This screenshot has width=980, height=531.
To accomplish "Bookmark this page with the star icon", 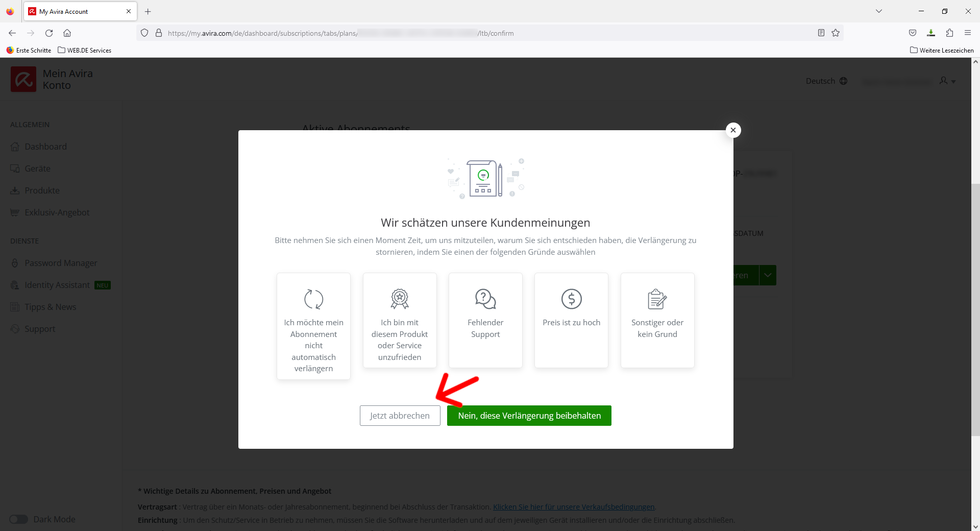I will pos(836,33).
